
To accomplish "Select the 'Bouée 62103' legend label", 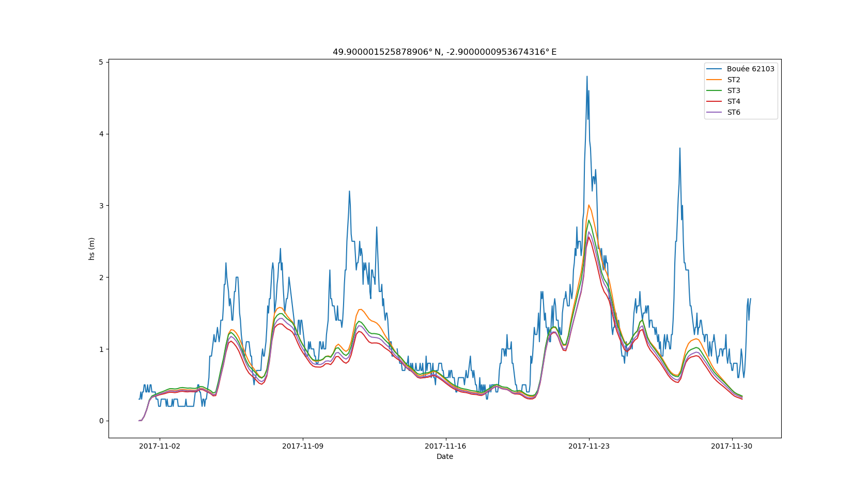I will [x=750, y=69].
